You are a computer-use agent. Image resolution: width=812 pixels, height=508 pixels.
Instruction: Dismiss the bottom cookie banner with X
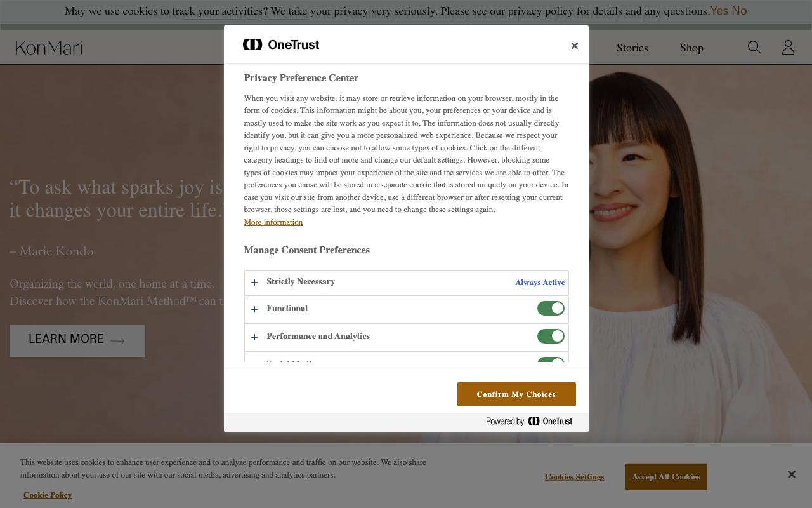tap(792, 474)
